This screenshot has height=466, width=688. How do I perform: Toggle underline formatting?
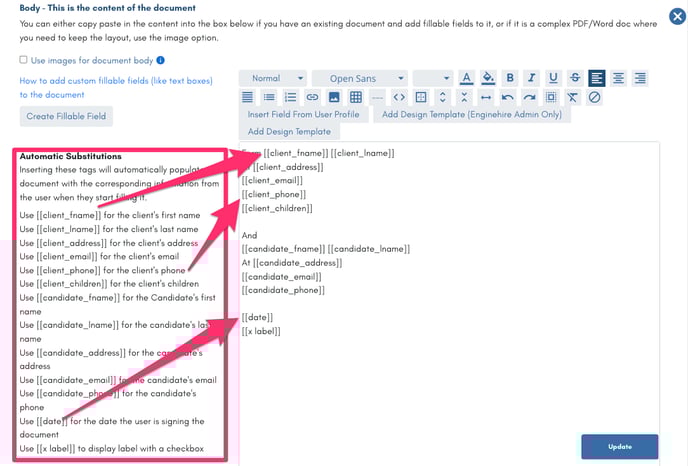tap(553, 78)
